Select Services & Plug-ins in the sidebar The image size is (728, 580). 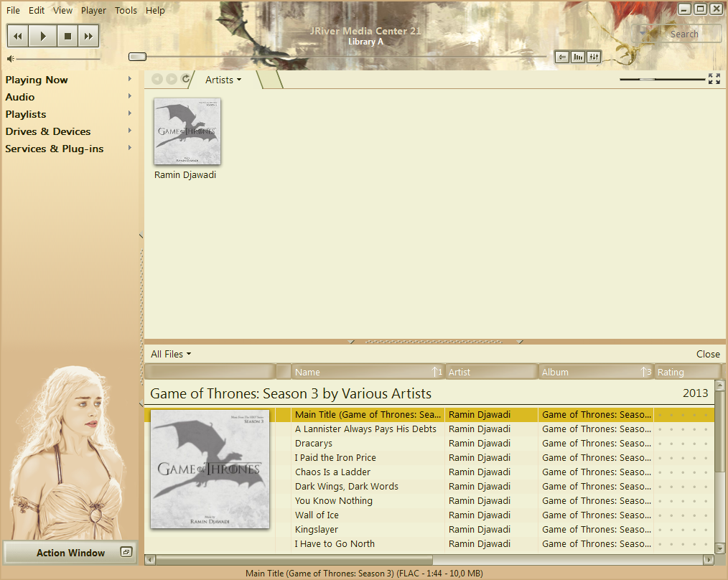55,149
